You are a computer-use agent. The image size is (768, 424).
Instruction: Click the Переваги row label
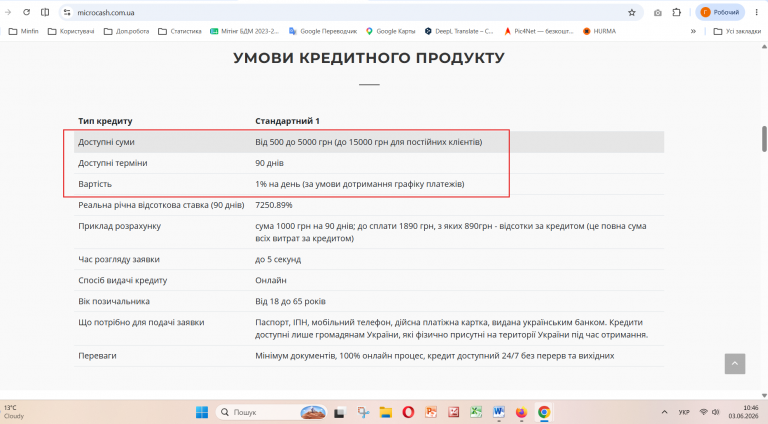(x=97, y=356)
